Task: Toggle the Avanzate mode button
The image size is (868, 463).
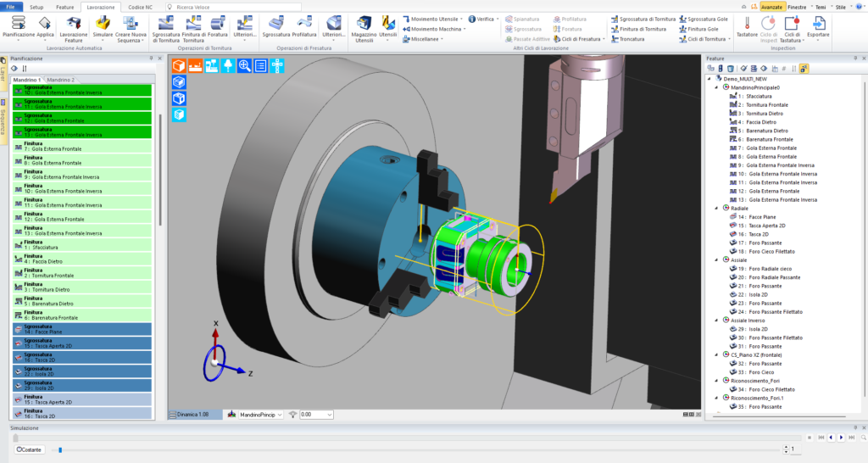Action: click(x=771, y=7)
